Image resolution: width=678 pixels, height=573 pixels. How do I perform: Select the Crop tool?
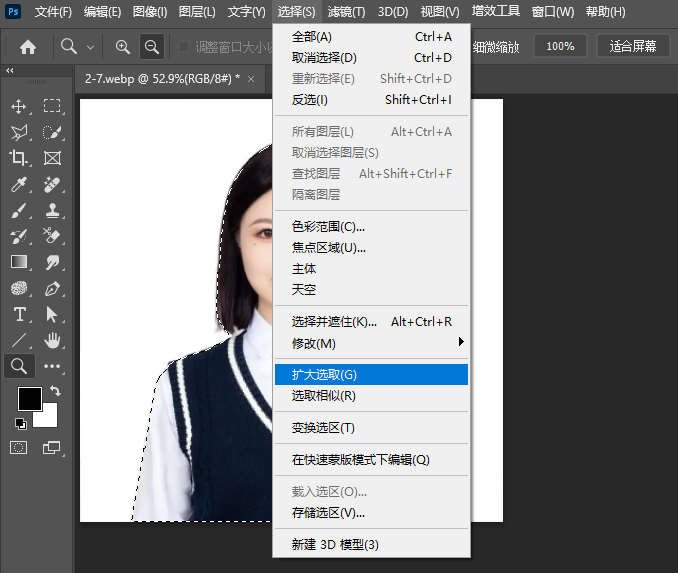[19, 158]
